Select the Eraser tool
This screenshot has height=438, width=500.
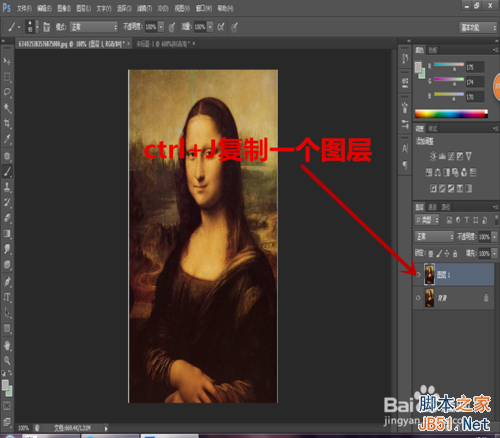(7, 218)
